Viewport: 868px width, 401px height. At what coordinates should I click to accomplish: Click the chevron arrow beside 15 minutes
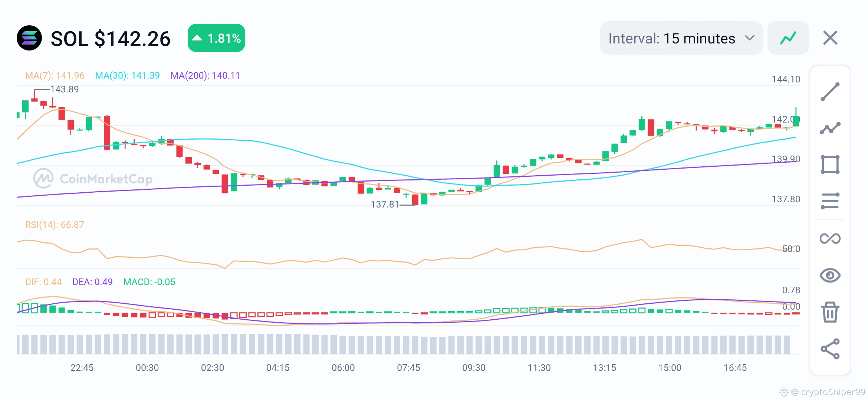point(750,38)
